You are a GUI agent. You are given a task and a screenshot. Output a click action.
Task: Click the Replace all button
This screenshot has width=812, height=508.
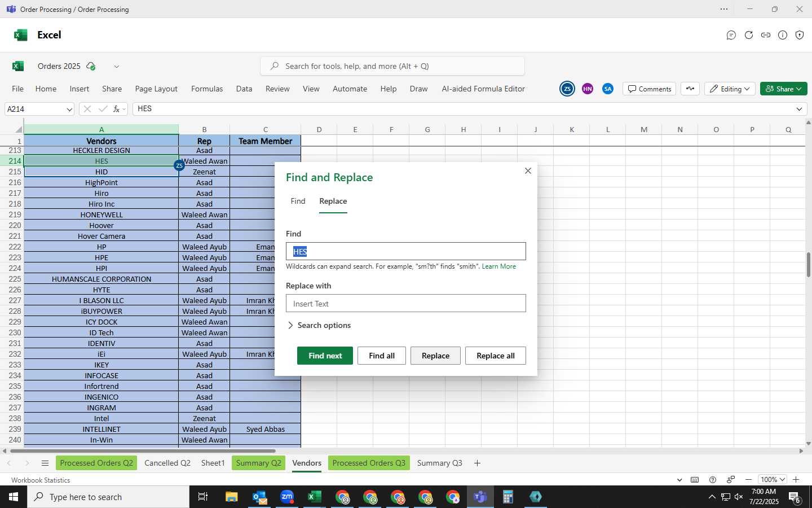[x=496, y=356]
